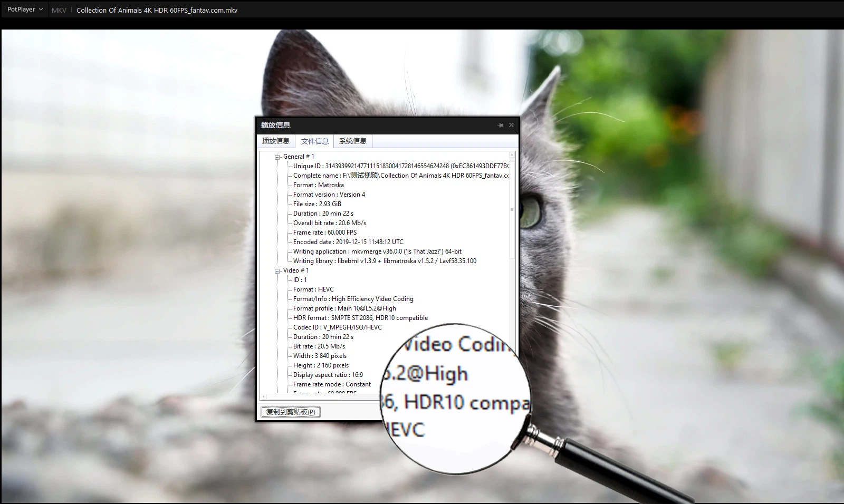
Task: Collapse the Video # 1 tree node
Action: point(277,271)
